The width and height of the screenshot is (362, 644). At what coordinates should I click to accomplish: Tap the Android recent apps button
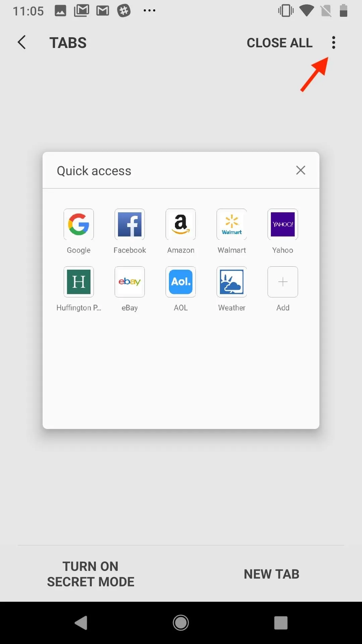[x=281, y=623]
